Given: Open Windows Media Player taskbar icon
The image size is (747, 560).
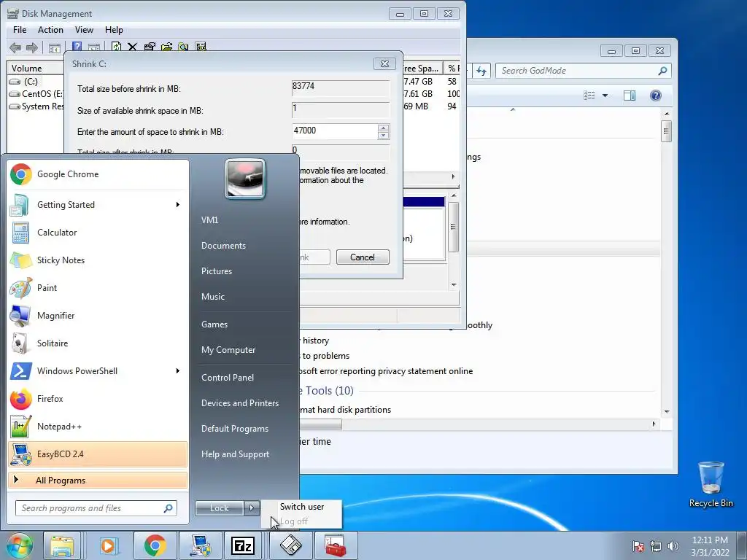Looking at the screenshot, I should tap(108, 545).
